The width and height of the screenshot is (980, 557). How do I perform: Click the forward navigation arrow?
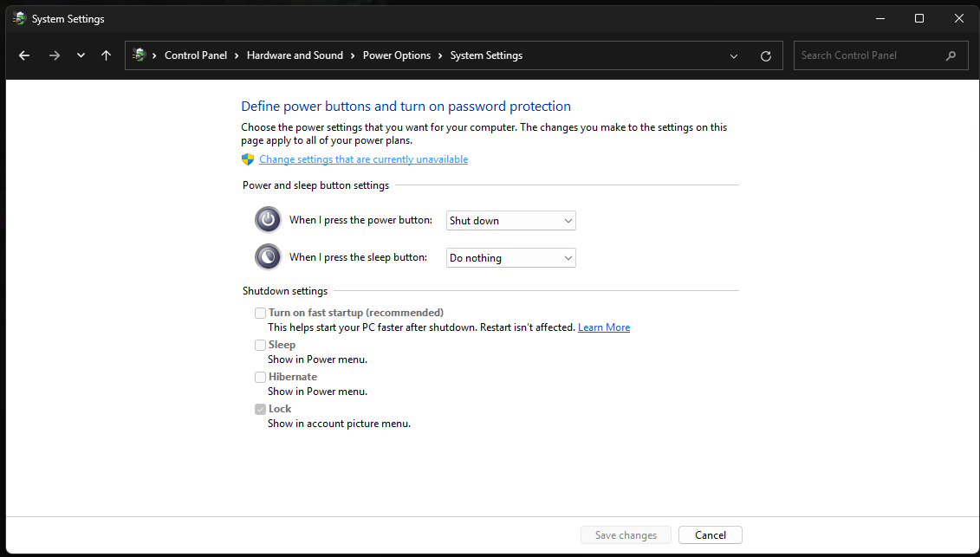pos(55,55)
